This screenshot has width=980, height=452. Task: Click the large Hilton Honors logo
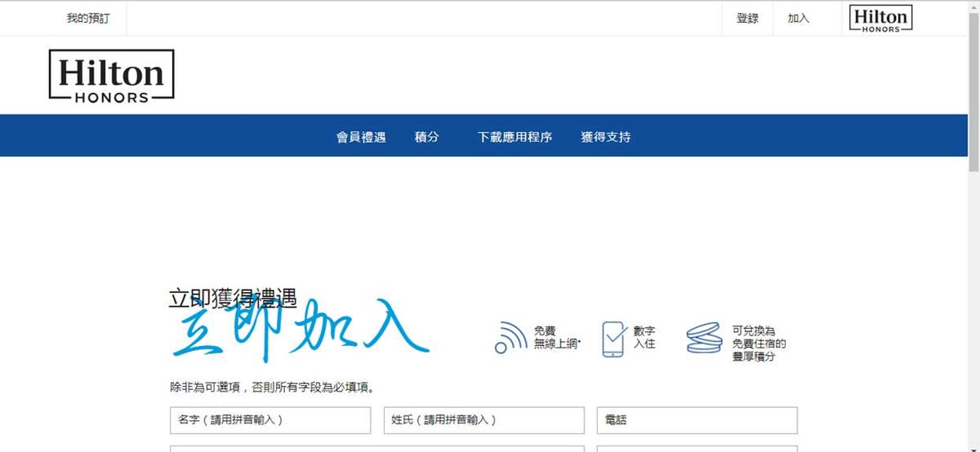111,77
